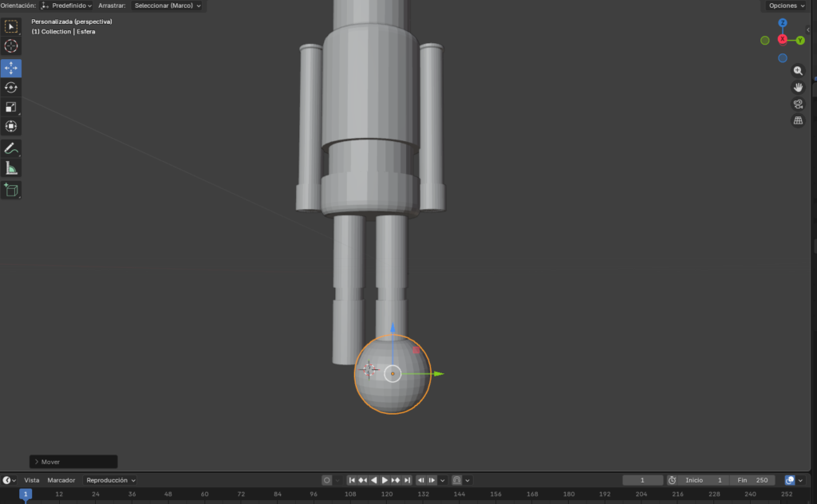The image size is (817, 504).
Task: Choose the Rotate tool
Action: coord(11,88)
